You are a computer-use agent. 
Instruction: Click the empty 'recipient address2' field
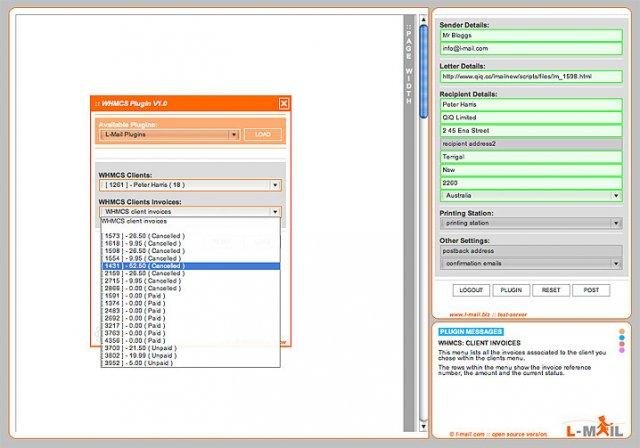click(x=531, y=144)
